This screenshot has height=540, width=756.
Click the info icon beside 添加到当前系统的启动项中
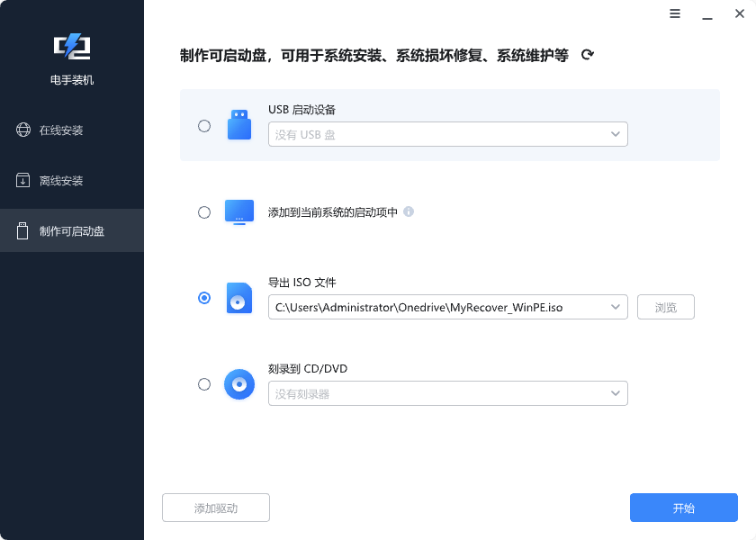[x=409, y=212]
